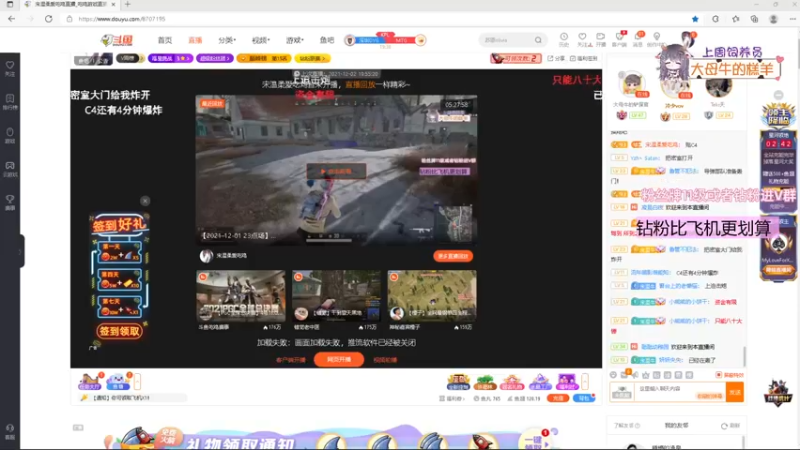
Task: Click the 客户端开播 link
Action: click(x=291, y=360)
